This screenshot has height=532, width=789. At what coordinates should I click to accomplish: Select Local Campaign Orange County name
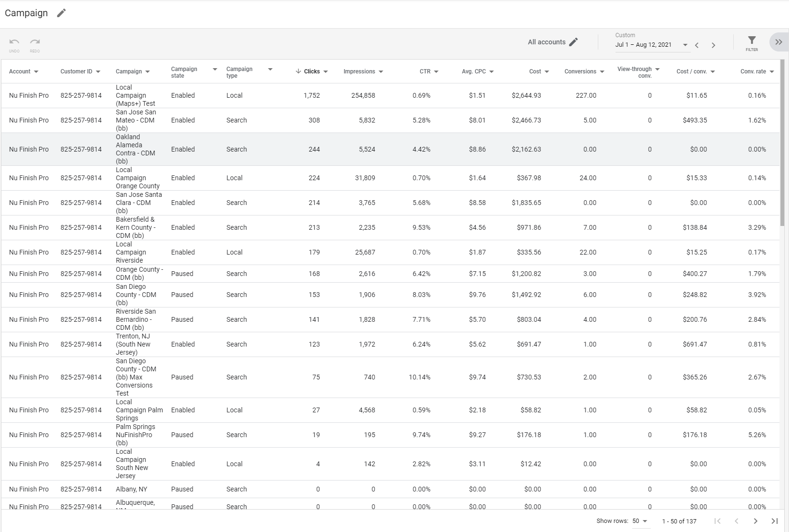click(x=138, y=178)
